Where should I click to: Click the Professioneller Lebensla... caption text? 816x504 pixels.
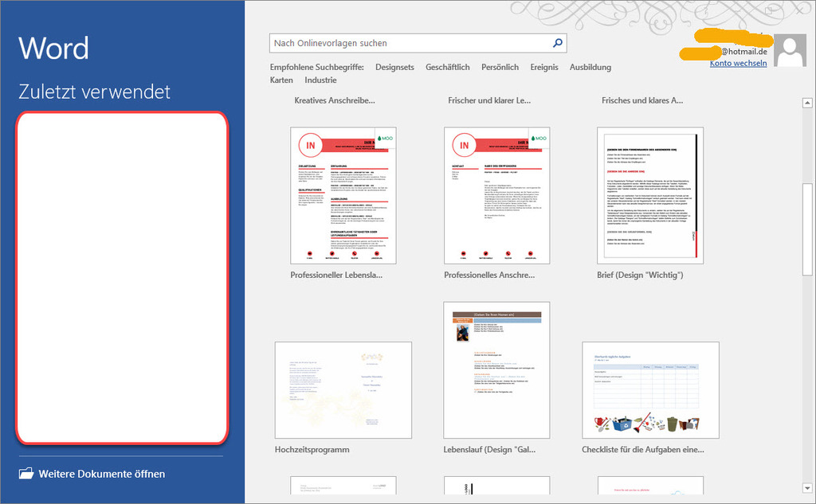tap(336, 275)
